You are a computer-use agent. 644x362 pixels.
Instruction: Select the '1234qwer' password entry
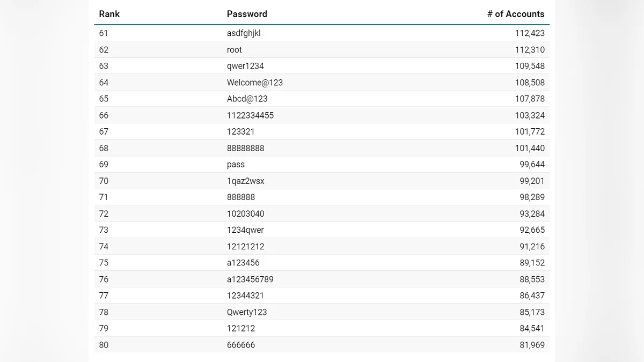tap(245, 230)
